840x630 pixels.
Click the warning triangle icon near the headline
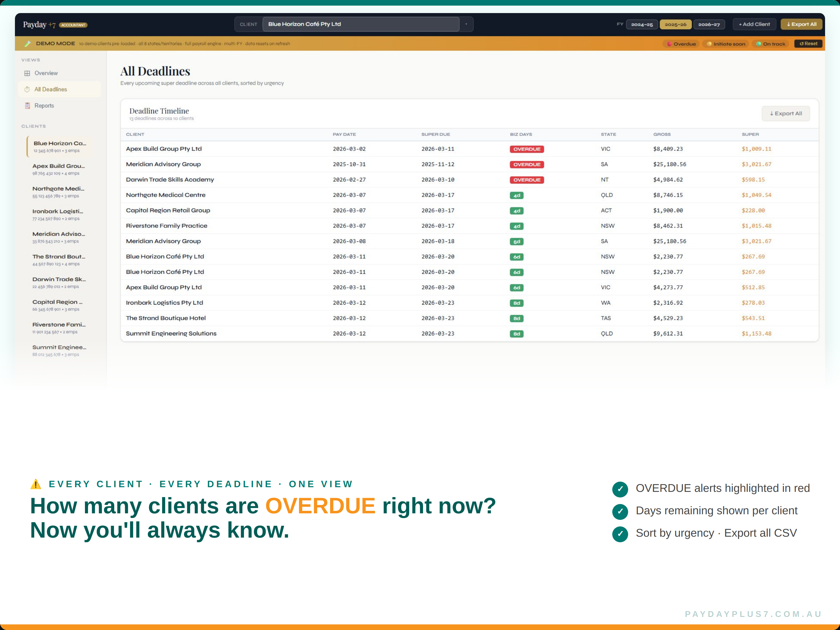[x=35, y=484]
